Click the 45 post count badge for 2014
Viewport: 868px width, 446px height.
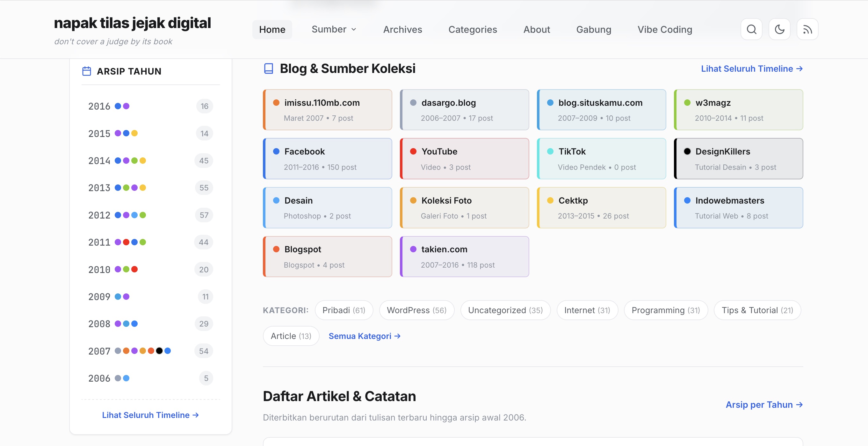204,161
